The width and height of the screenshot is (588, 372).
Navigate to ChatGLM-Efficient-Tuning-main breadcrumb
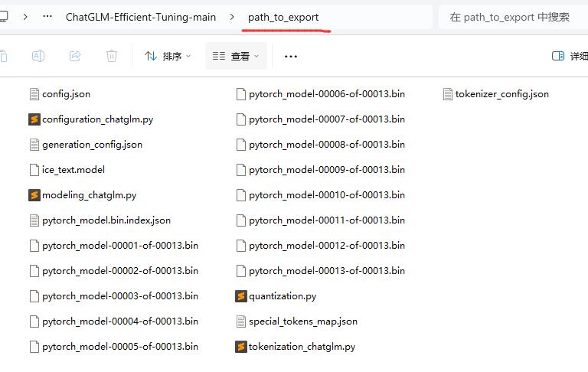coord(141,18)
